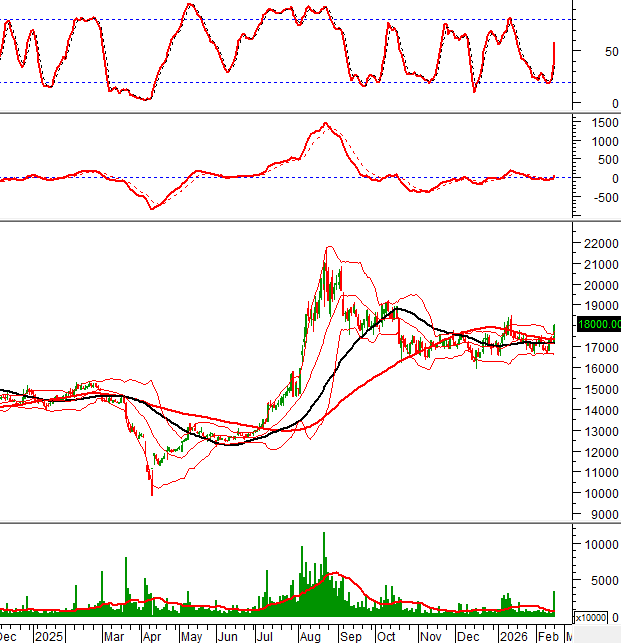Click the 5000 tick on the volume axis

pos(598,580)
